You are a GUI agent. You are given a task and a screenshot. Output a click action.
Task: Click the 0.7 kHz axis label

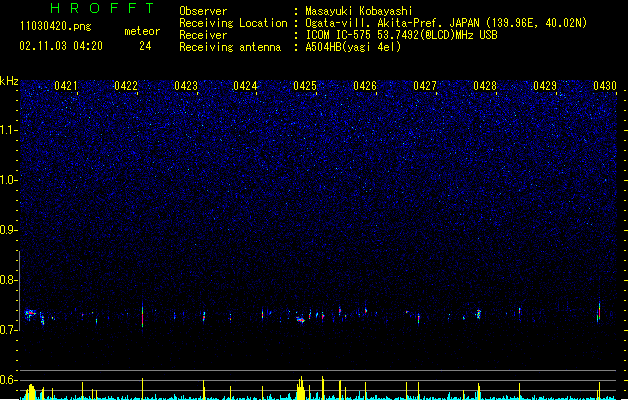(9, 330)
